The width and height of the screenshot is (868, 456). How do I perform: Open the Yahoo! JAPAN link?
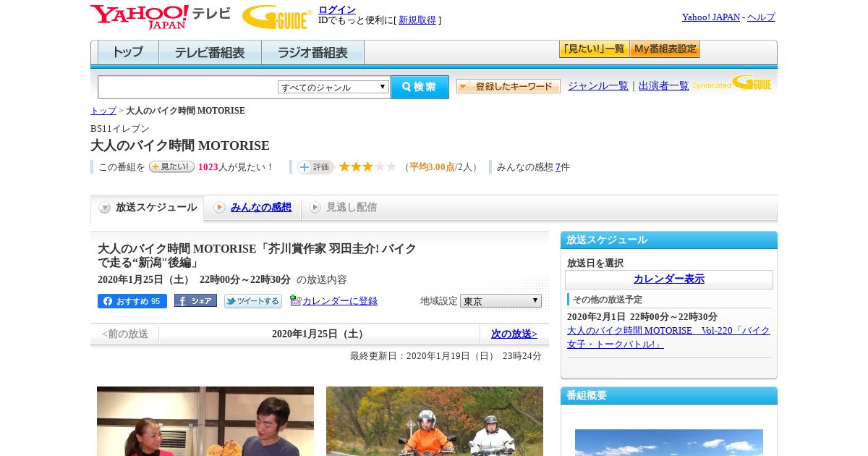point(711,17)
